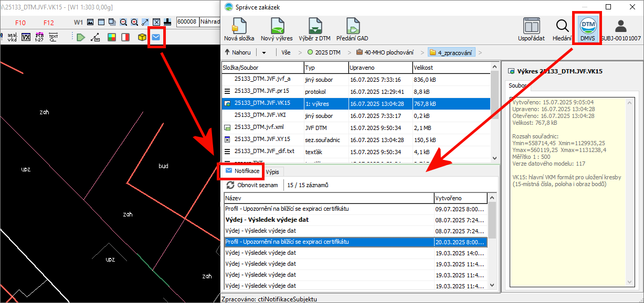Open Výběr z DTM tool
The width and height of the screenshot is (644, 303).
[x=314, y=29]
